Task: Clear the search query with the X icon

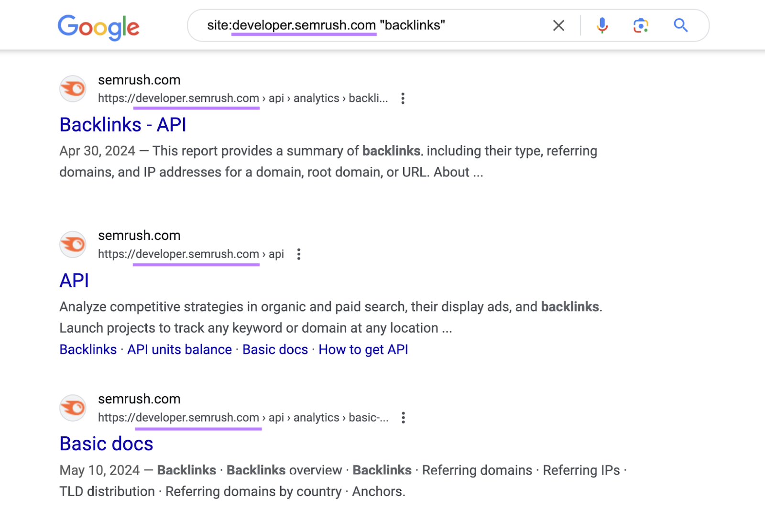Action: tap(558, 25)
